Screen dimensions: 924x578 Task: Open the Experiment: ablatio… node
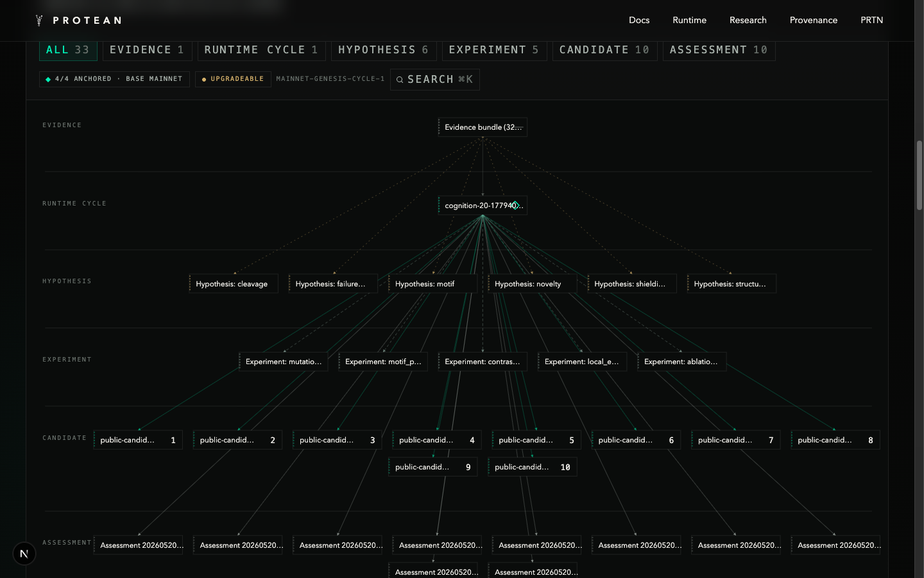pos(682,362)
